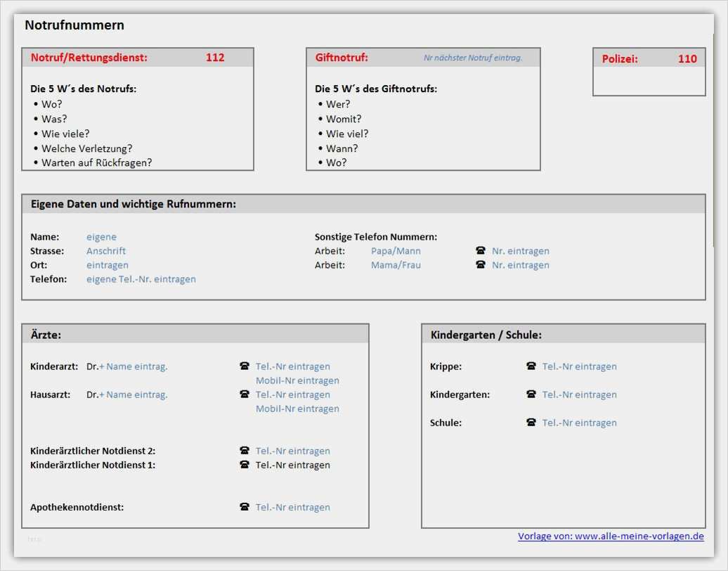Click the phone icon beside Krippe
Screen dimensions: 728x571
pyautogui.click(x=531, y=366)
